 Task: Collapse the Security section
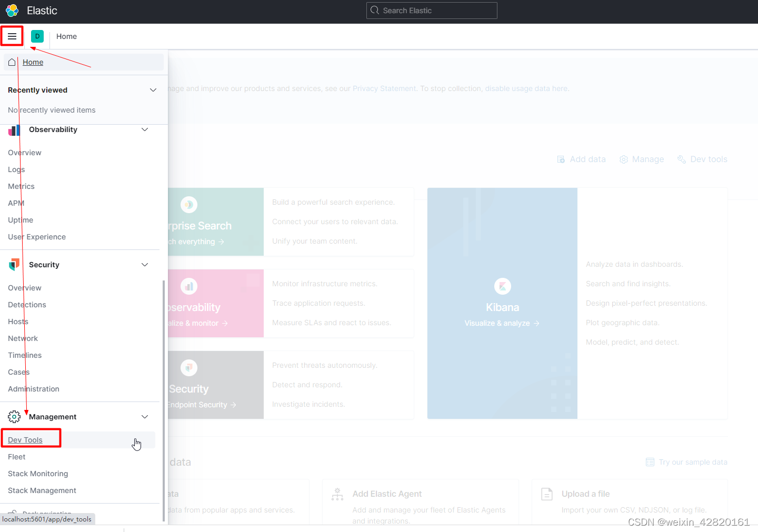pyautogui.click(x=145, y=265)
